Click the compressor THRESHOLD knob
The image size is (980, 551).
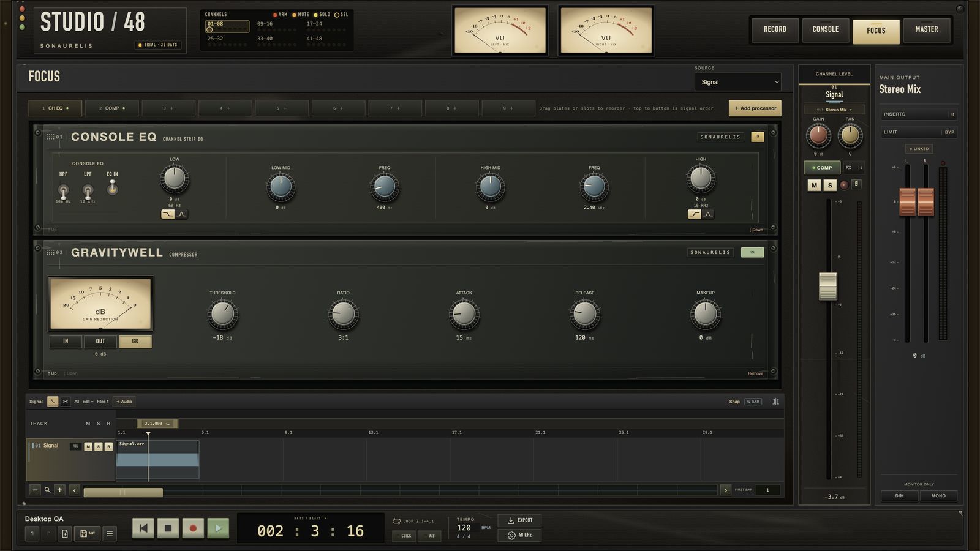pos(222,315)
